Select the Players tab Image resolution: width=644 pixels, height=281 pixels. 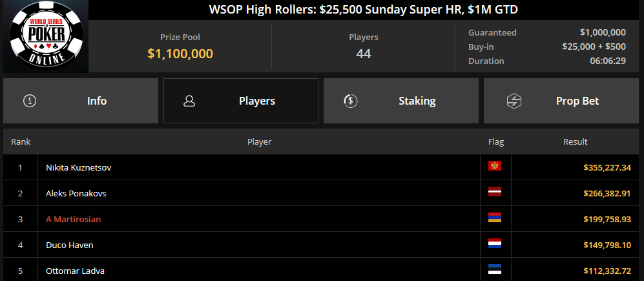[x=241, y=101]
